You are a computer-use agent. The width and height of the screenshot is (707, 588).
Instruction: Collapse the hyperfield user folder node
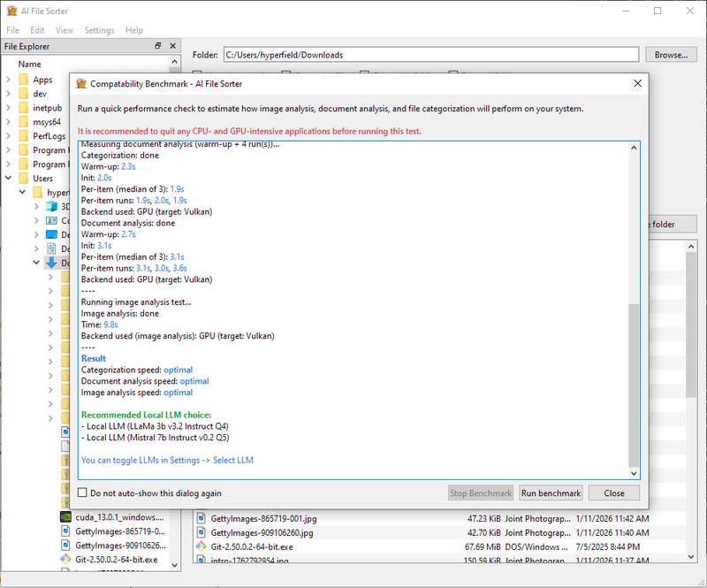pyautogui.click(x=23, y=192)
